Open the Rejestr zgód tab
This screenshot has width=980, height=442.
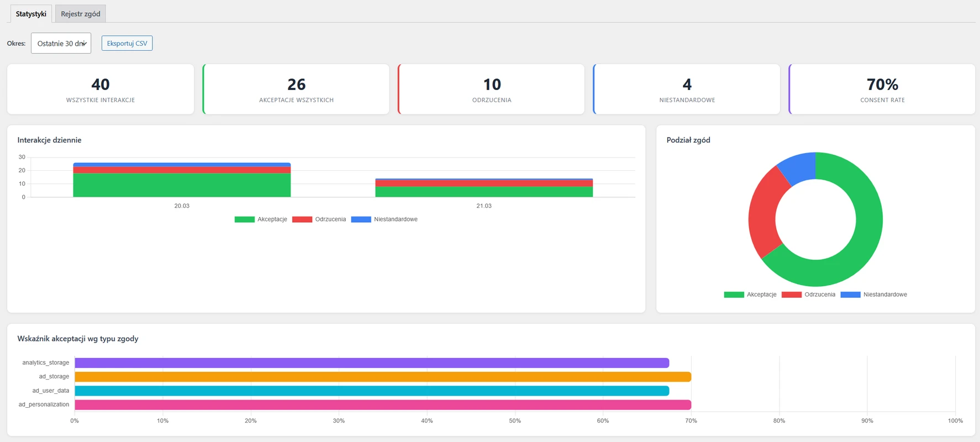[x=81, y=14]
